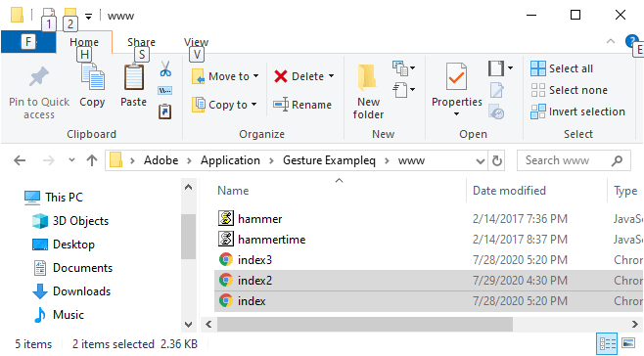The height and width of the screenshot is (356, 644).
Task: Click Quick Access New folder button in title bar
Action: point(70,15)
